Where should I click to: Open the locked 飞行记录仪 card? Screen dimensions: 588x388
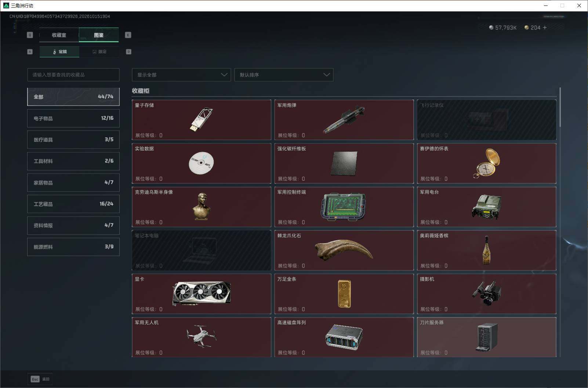point(487,120)
